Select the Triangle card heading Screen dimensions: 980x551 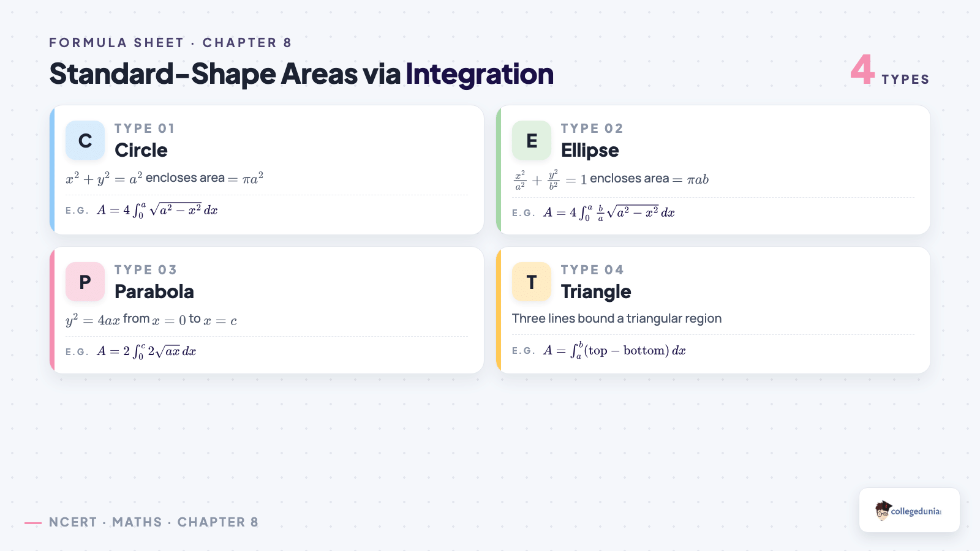pyautogui.click(x=596, y=292)
